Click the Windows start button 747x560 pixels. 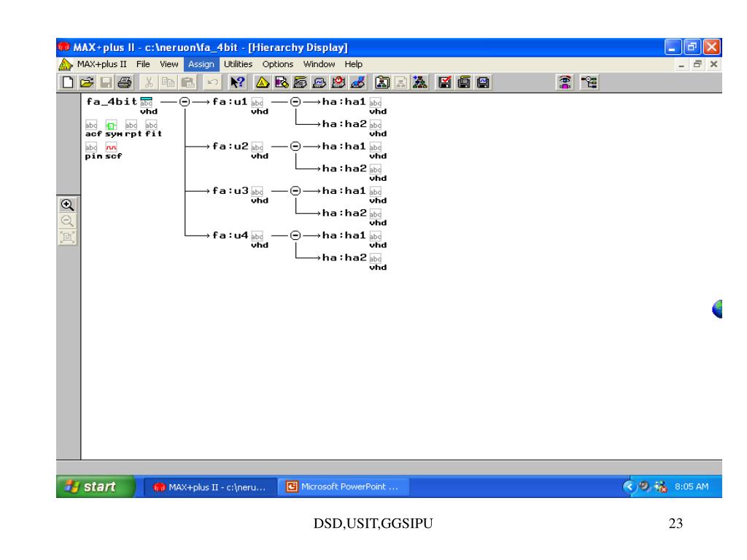[96, 486]
